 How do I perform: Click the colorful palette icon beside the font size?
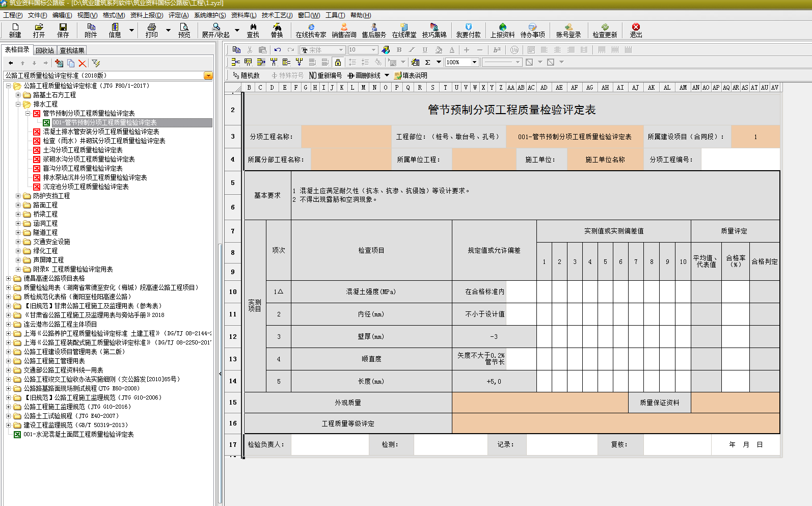[386, 49]
